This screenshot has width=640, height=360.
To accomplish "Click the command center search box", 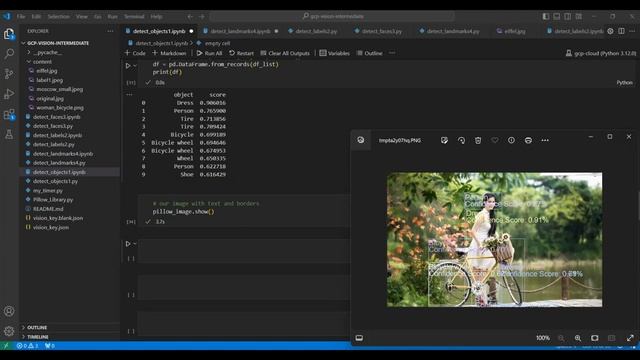I will [332, 16].
